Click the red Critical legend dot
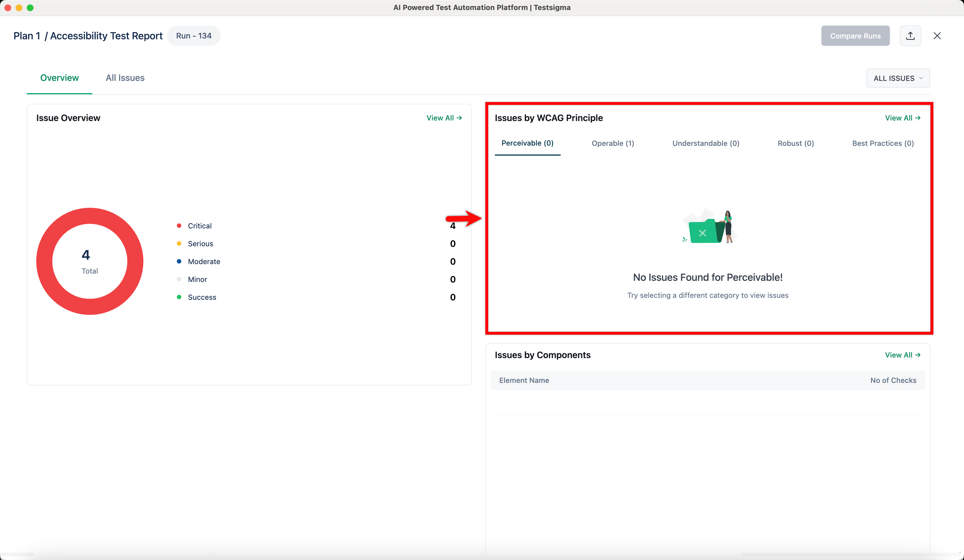 pos(179,226)
